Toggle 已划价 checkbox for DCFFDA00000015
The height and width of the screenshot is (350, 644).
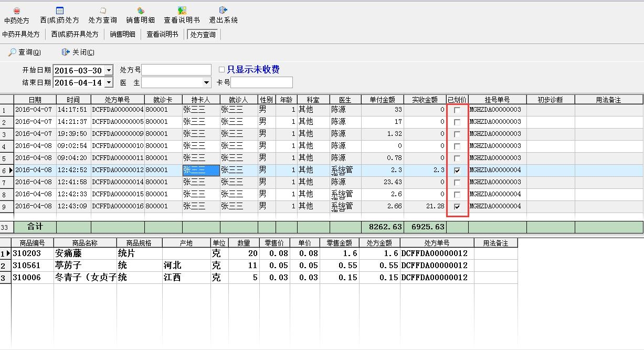pos(457,195)
